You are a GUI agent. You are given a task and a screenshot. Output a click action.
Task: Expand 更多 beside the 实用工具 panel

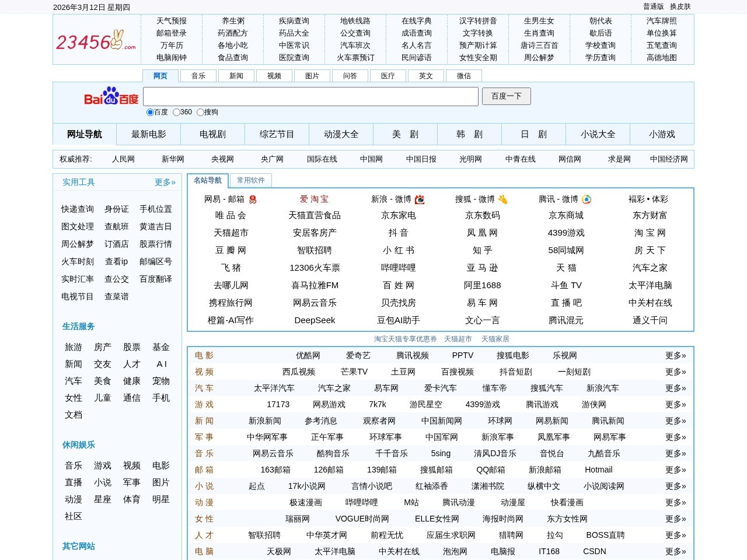coord(163,182)
